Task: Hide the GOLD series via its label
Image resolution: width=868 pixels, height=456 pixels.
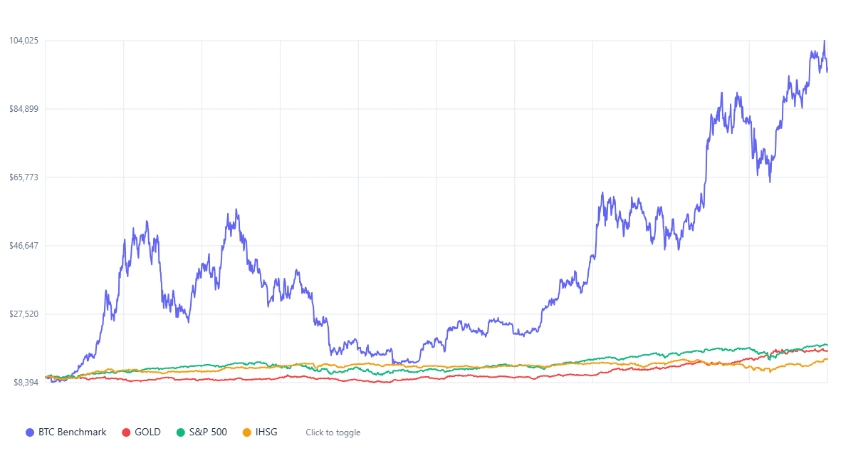Action: (x=147, y=432)
